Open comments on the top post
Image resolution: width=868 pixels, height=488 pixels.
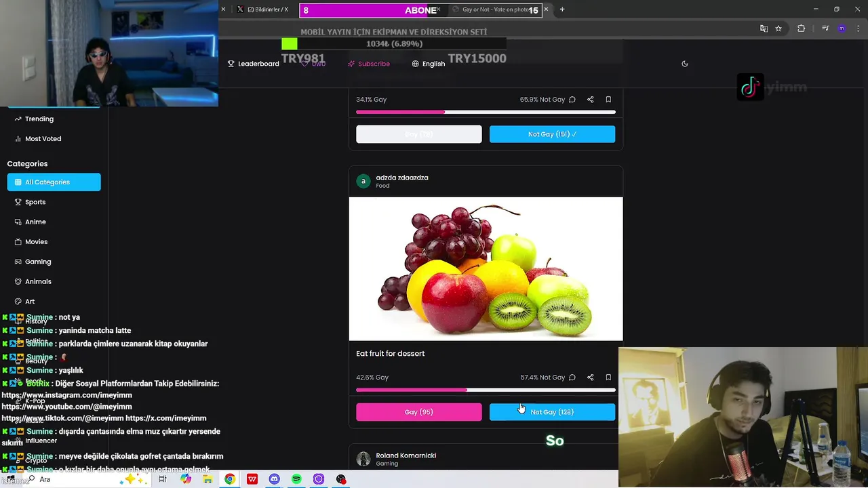pos(572,100)
